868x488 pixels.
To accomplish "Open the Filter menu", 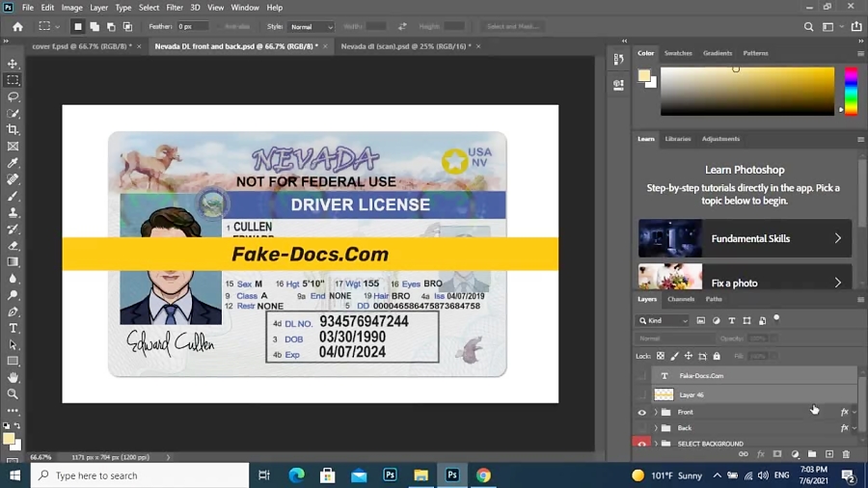I will pos(174,8).
